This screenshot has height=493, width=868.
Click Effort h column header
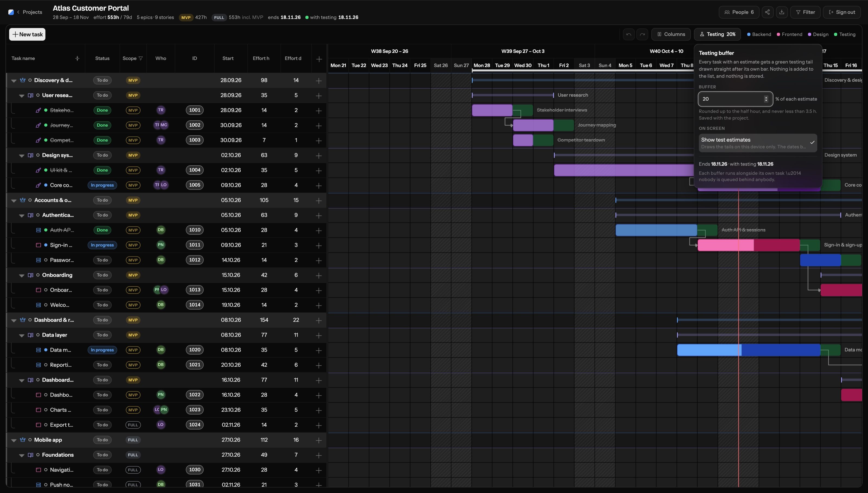click(261, 58)
